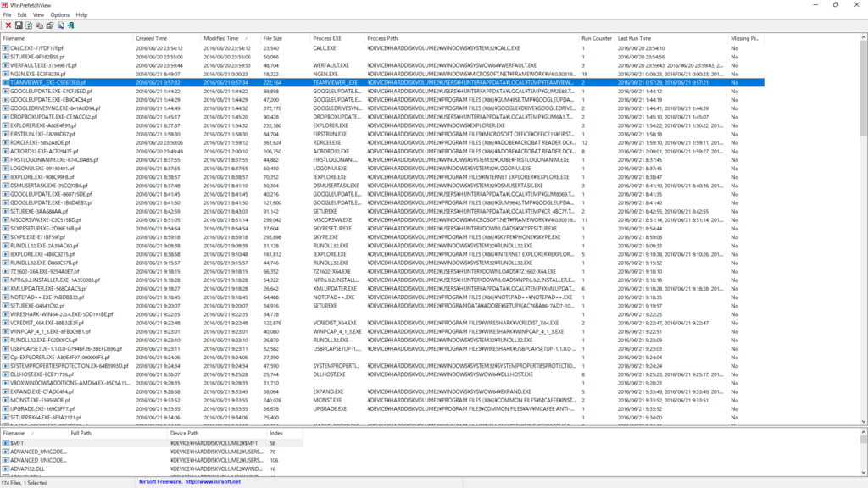Click the Missing Pr... column header

[746, 39]
